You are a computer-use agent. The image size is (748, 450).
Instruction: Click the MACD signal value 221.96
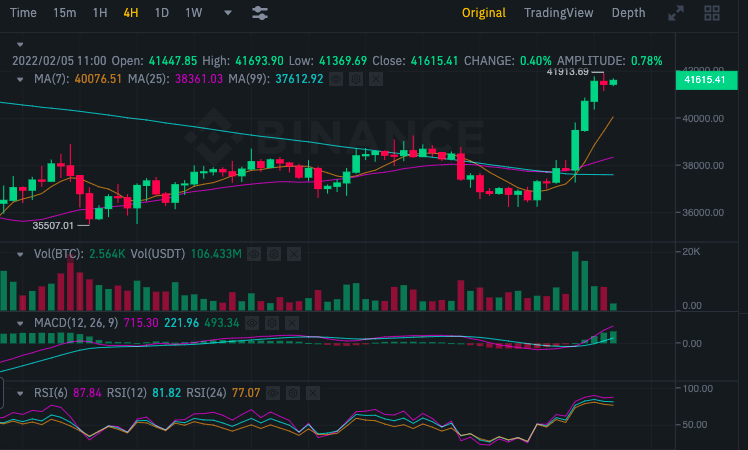click(181, 323)
